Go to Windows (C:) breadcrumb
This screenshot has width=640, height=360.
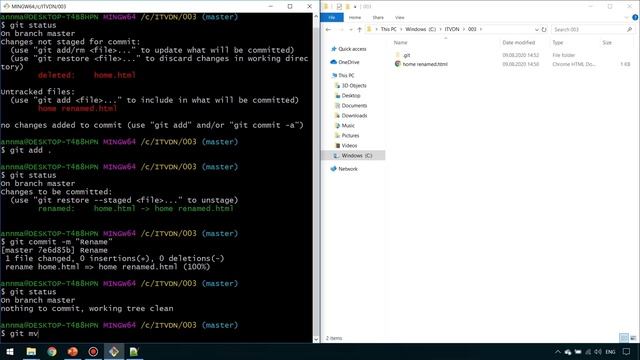click(420, 29)
